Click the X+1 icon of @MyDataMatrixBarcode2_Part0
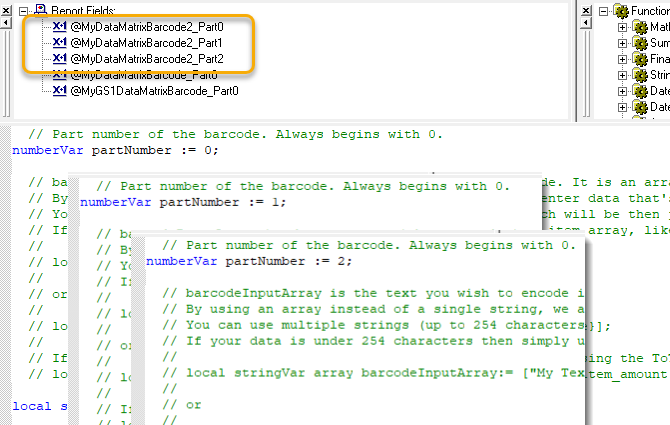670x425 pixels. 59,27
